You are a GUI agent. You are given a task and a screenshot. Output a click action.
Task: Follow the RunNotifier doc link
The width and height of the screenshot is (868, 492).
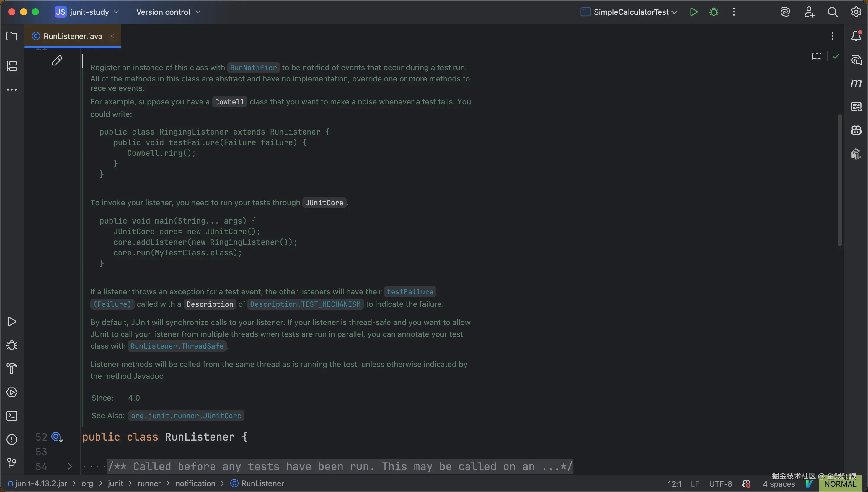point(253,68)
